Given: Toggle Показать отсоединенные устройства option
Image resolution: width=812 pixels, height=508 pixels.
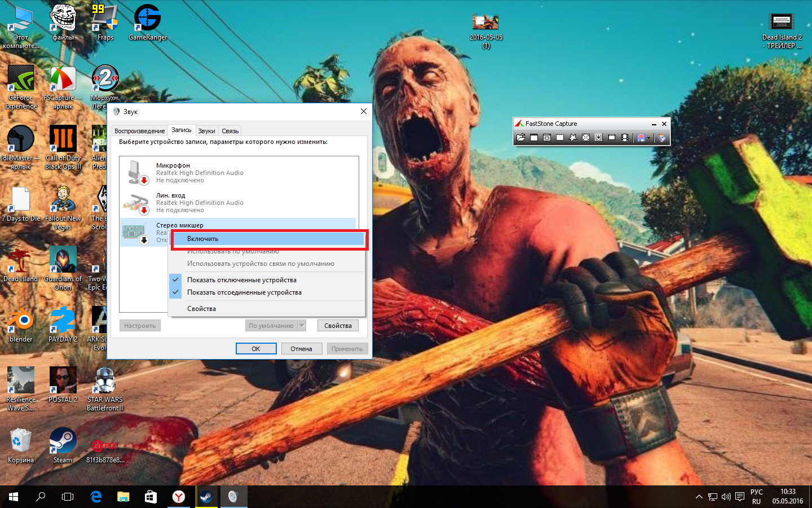Looking at the screenshot, I should [x=267, y=292].
